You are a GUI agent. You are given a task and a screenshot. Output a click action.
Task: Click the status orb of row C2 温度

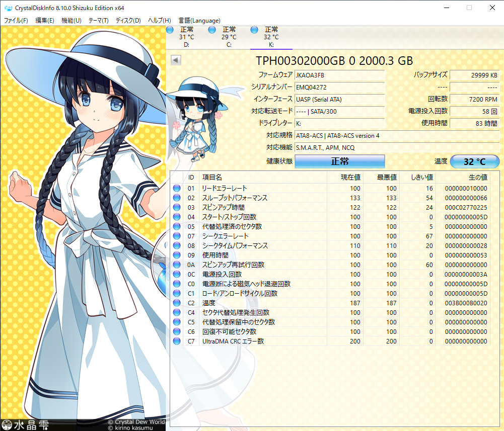pos(177,303)
